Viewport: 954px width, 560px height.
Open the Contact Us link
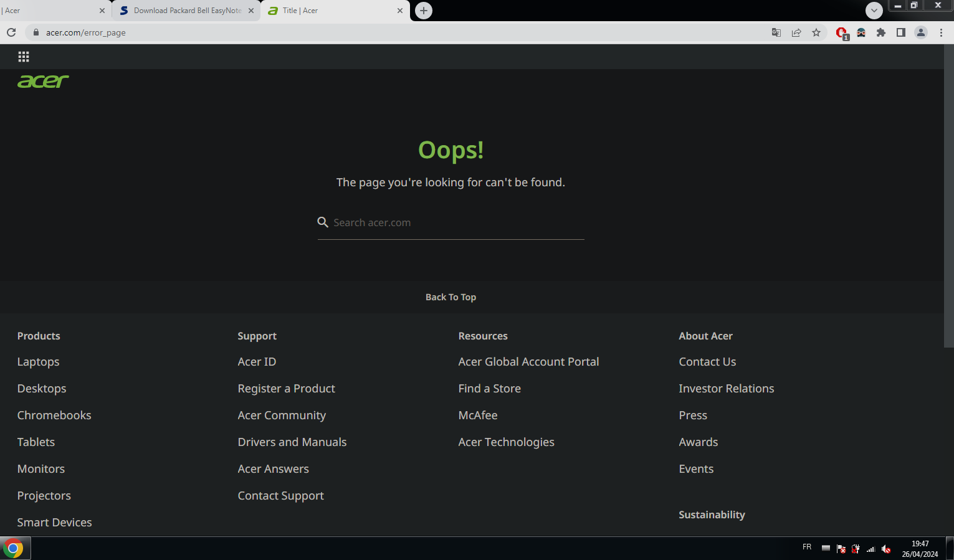pyautogui.click(x=707, y=362)
